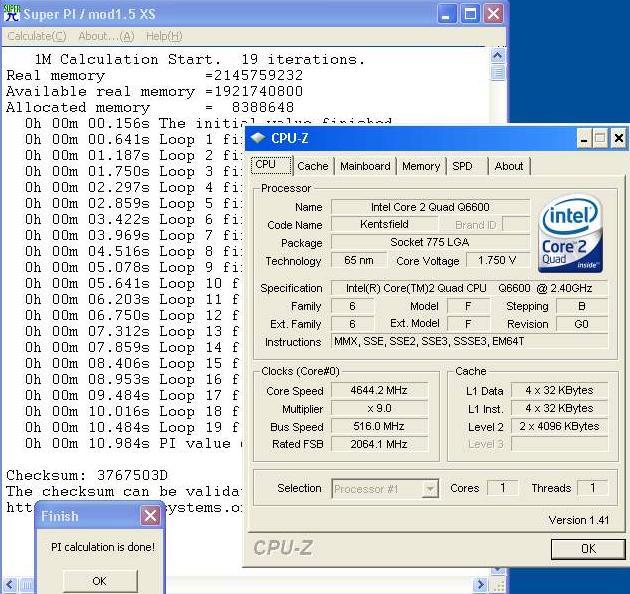Image resolution: width=630 pixels, height=594 pixels.
Task: Click the 'Available real memory' line
Action: click(155, 91)
